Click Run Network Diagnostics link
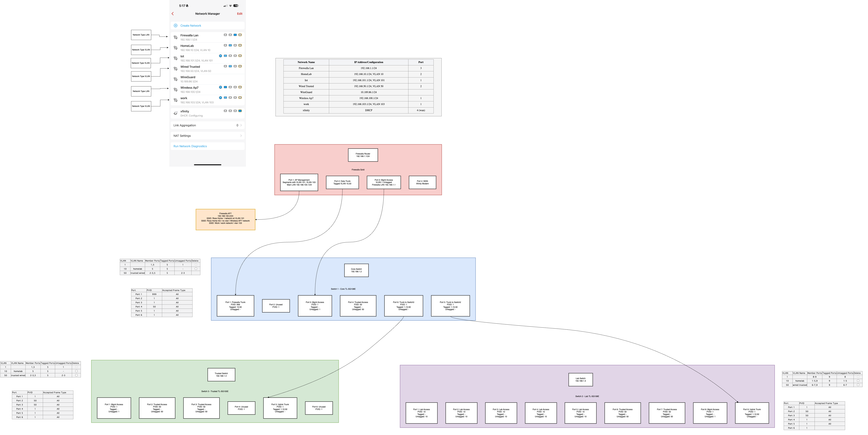 190,146
